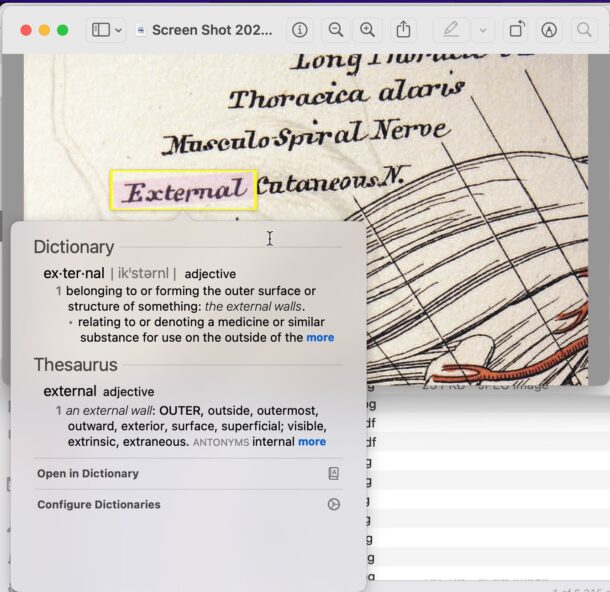Click the Configure Dictionaries arrow icon
The width and height of the screenshot is (610, 592).
click(334, 504)
